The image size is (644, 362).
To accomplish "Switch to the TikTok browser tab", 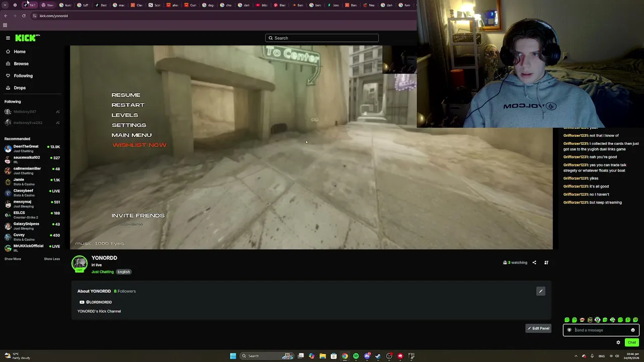I will [30, 5].
